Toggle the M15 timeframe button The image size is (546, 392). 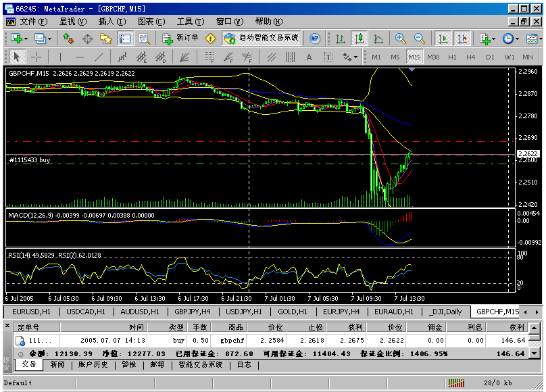click(x=414, y=57)
